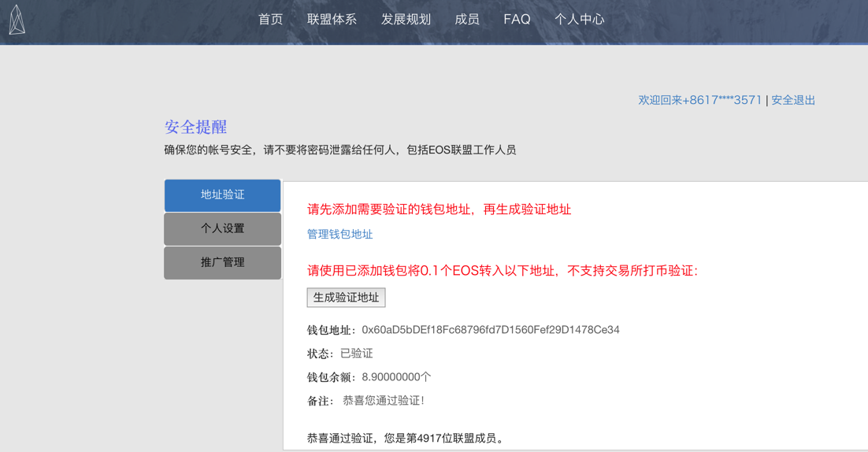Click the status value 已验证
The image size is (868, 452).
point(357,354)
